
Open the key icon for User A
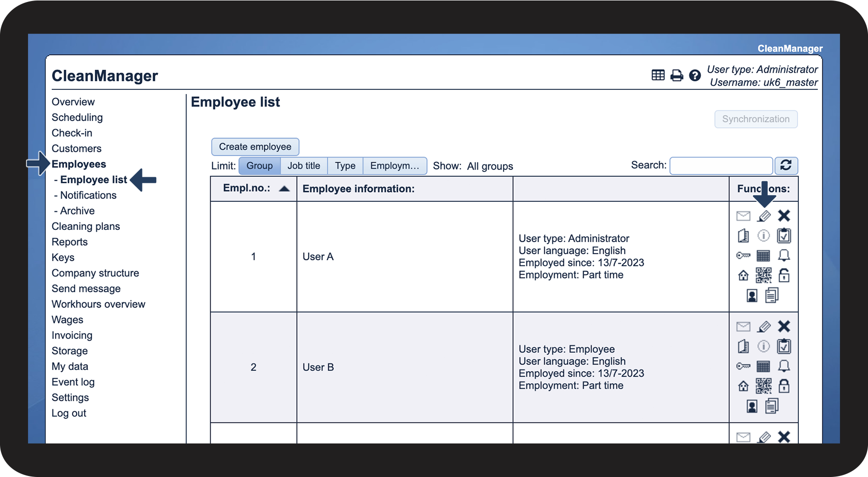pyautogui.click(x=743, y=255)
